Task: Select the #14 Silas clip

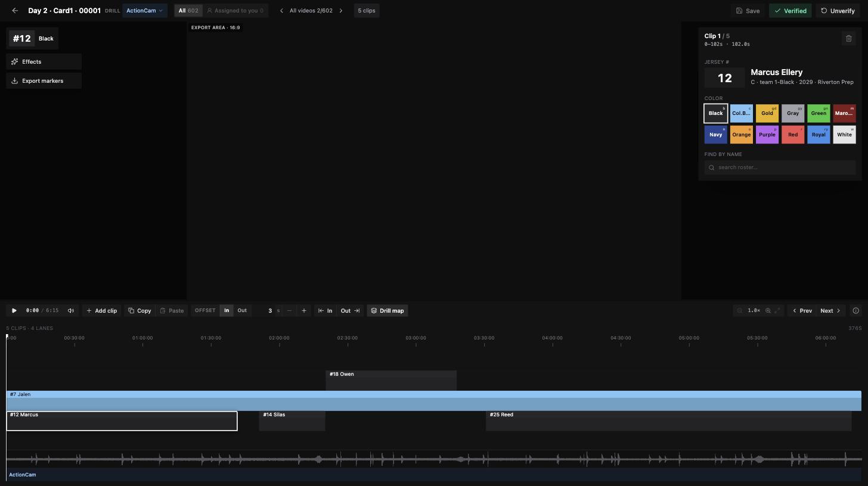Action: [292, 420]
